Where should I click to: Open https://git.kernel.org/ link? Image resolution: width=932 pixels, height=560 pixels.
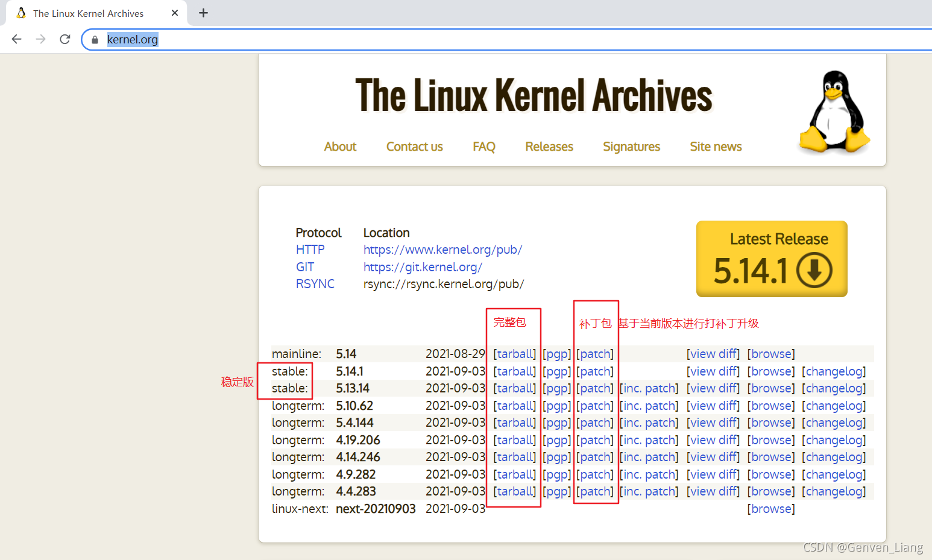423,267
